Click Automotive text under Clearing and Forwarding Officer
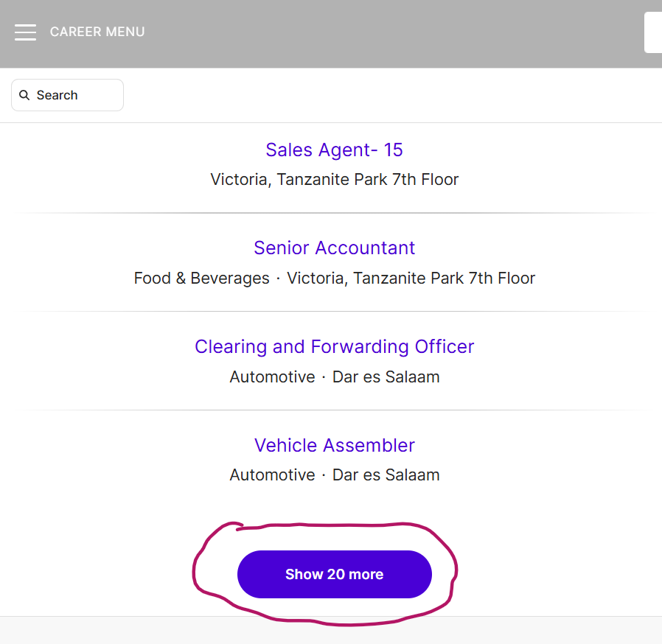Screen dimensions: 662x644 pos(272,377)
